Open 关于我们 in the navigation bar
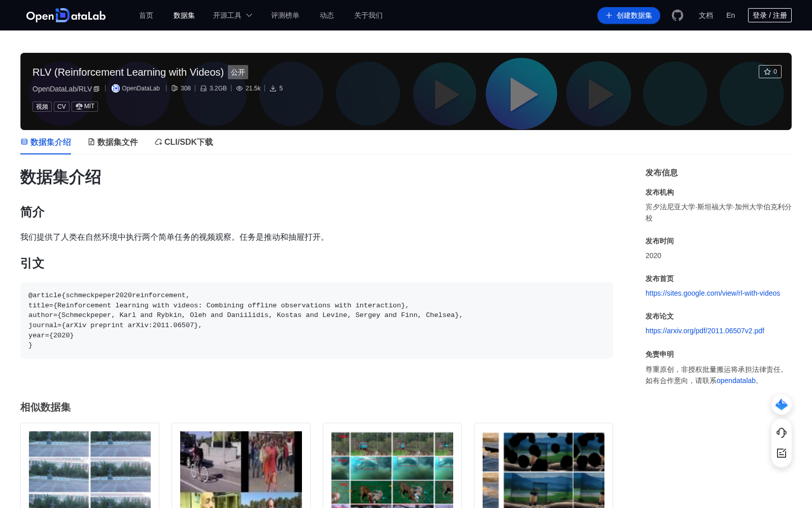This screenshot has width=812, height=508. pyautogui.click(x=368, y=15)
